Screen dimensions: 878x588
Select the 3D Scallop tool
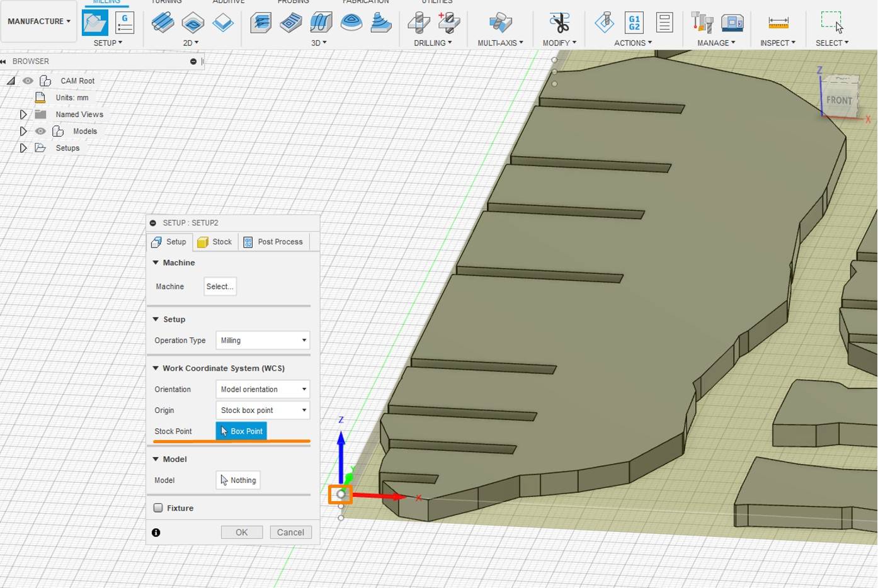(380, 23)
